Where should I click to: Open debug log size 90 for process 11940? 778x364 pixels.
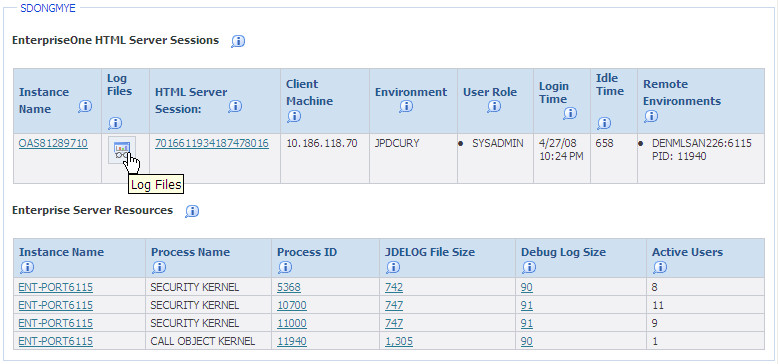coord(527,341)
